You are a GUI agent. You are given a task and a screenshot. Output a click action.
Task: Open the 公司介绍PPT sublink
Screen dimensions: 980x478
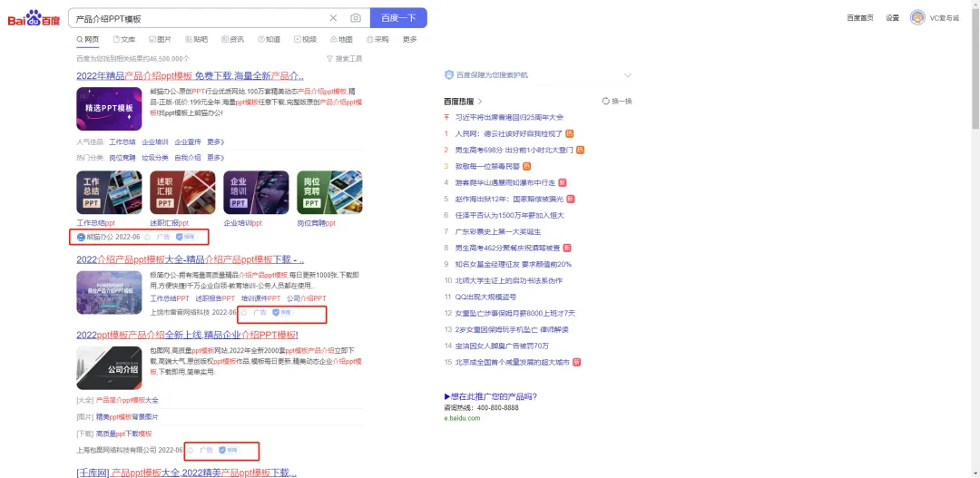[x=307, y=298]
